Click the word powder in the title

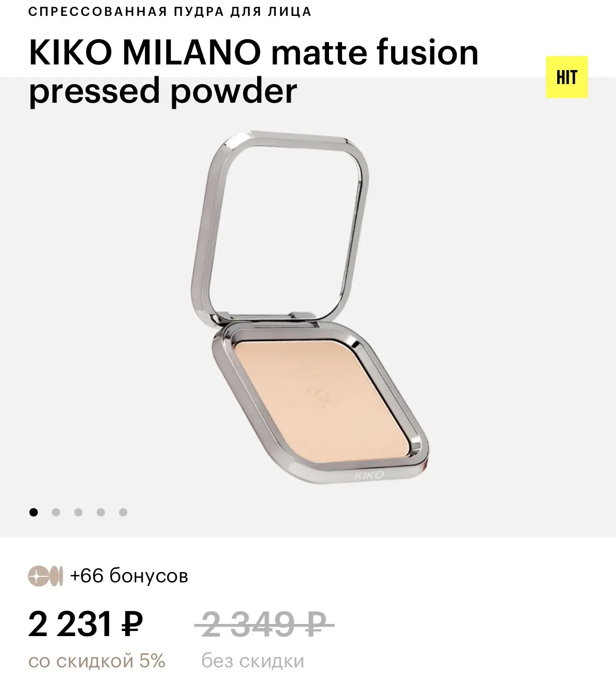233,90
